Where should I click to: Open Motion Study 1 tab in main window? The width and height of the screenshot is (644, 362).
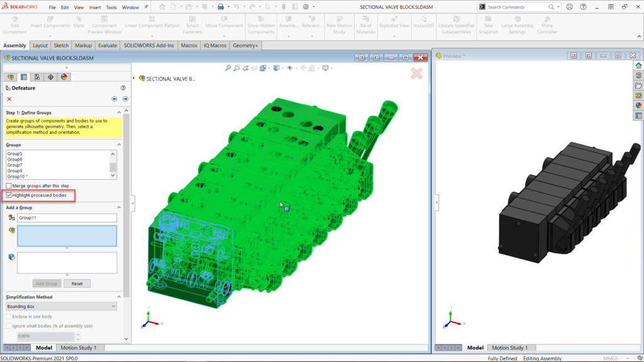[x=79, y=348]
